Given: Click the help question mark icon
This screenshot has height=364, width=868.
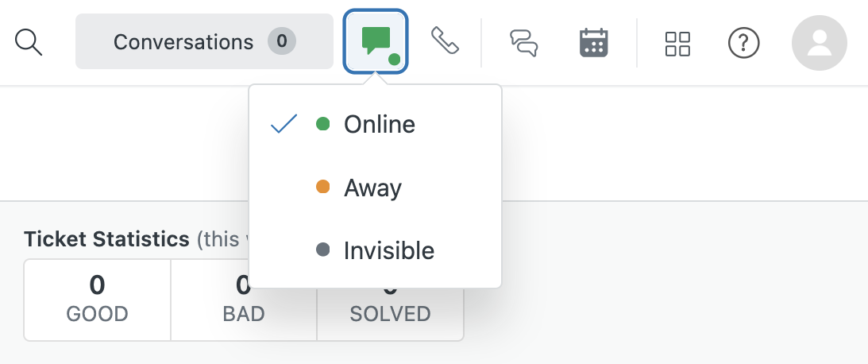Looking at the screenshot, I should click(x=744, y=43).
